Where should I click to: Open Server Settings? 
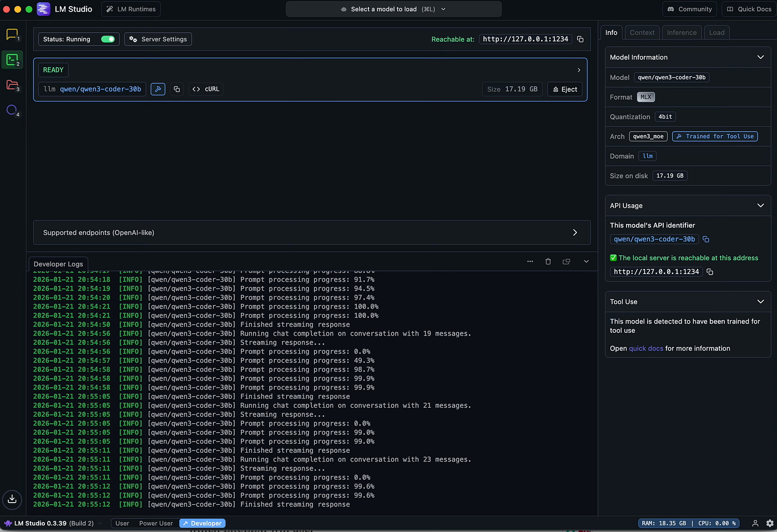(158, 39)
